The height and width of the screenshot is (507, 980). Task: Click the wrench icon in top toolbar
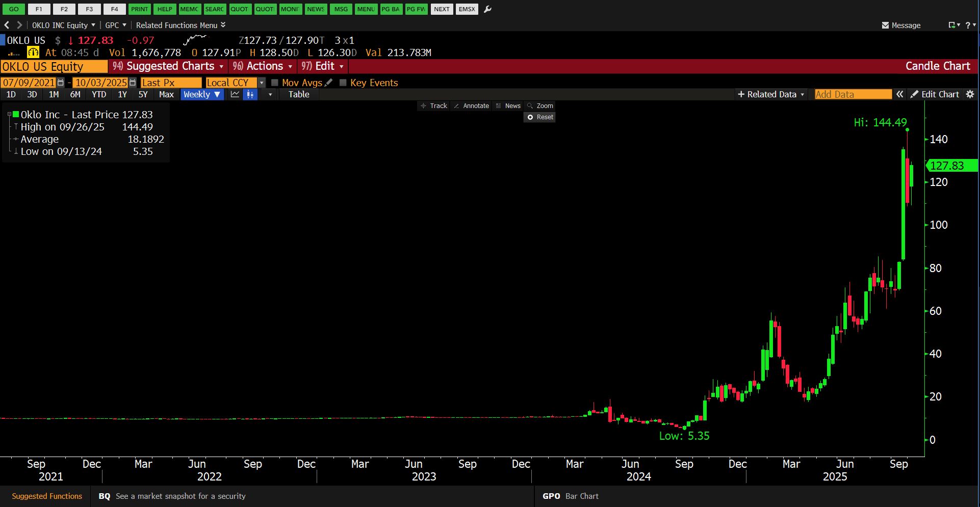tap(487, 9)
